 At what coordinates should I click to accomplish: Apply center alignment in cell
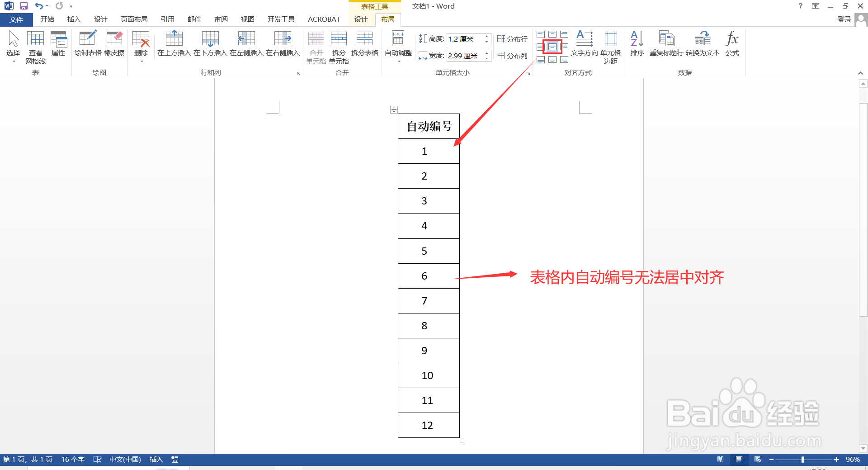coord(552,47)
